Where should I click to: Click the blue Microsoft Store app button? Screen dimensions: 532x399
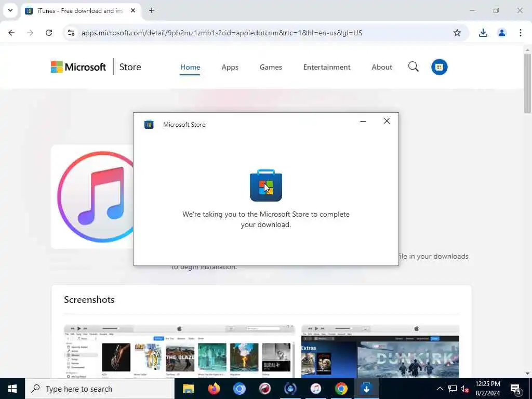[x=440, y=67]
